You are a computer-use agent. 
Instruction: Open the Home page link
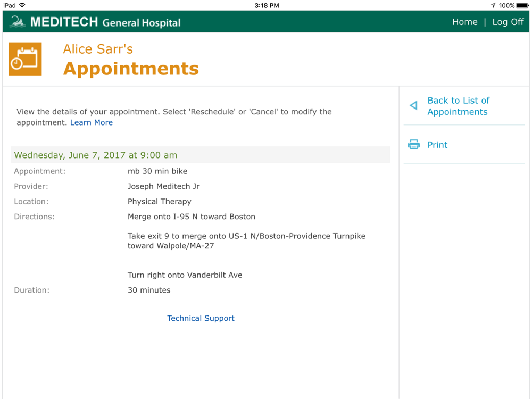(465, 22)
